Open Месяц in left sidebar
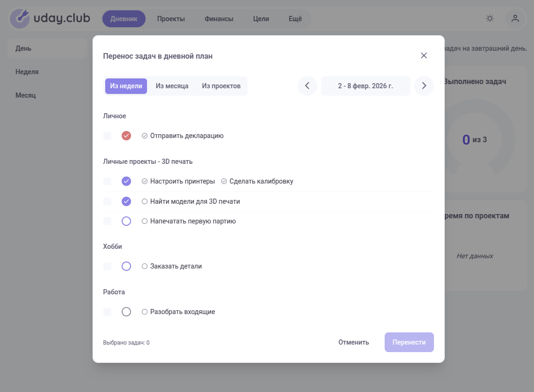 click(x=47, y=95)
